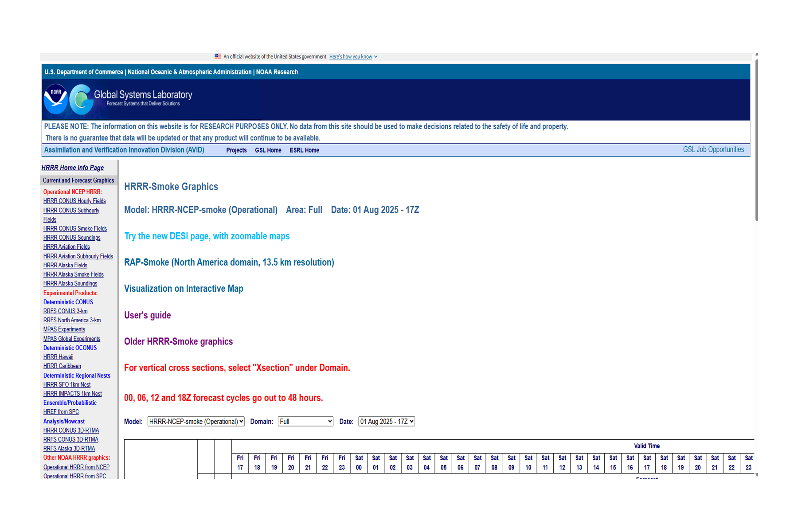Open HRRR CONUS Smoke Fields sidebar link

[x=75, y=229]
